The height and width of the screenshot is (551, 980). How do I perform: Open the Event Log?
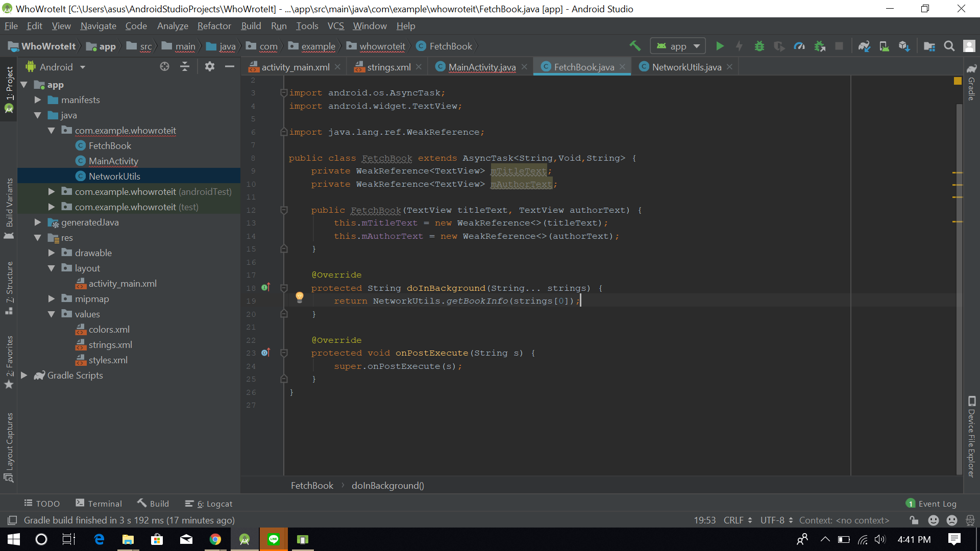[x=932, y=504]
